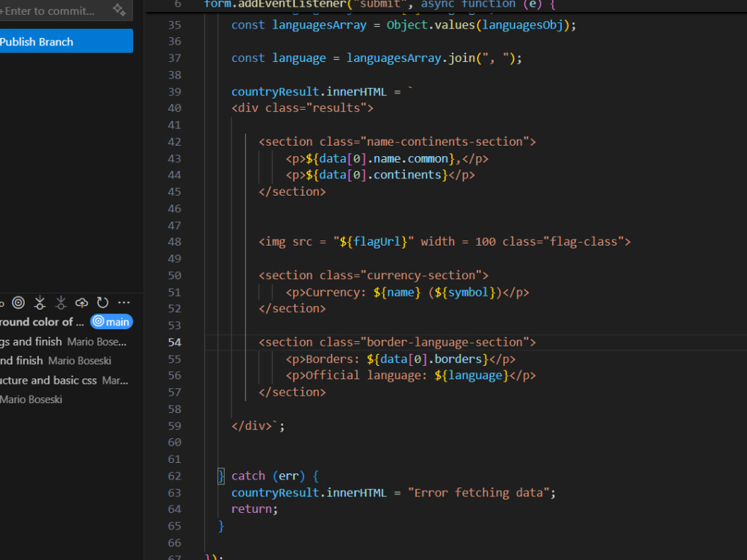Click 'common' in data[0].name.common

click(x=428, y=158)
